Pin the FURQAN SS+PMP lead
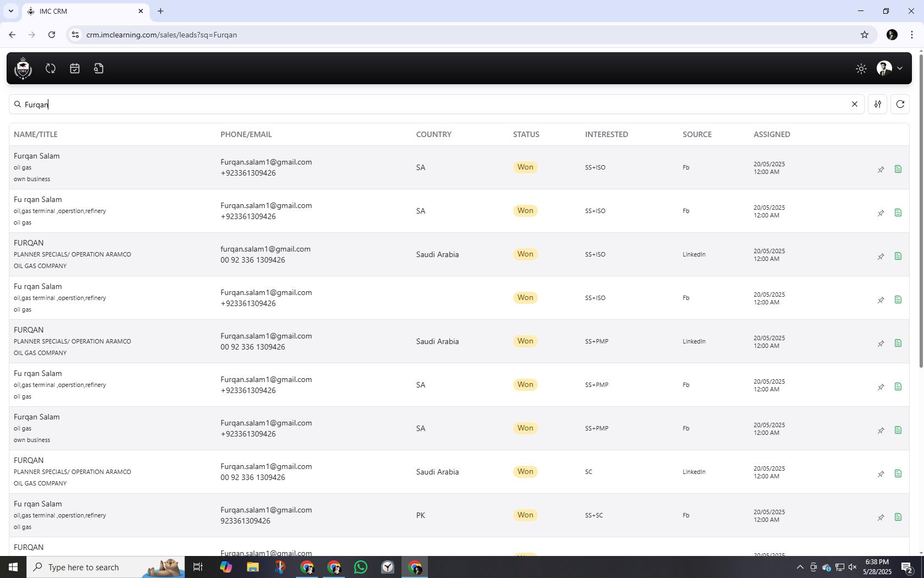924x578 pixels. click(881, 343)
